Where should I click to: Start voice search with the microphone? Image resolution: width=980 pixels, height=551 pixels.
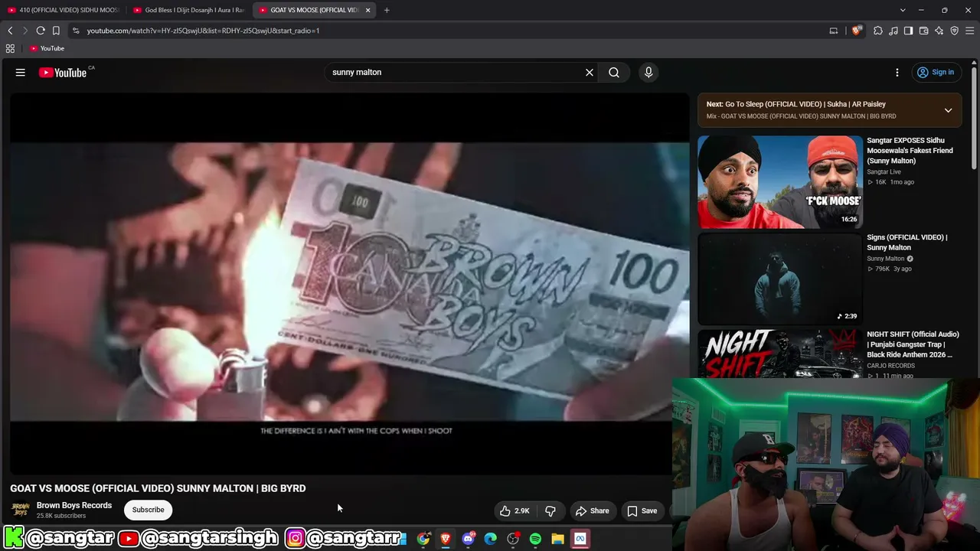[648, 73]
